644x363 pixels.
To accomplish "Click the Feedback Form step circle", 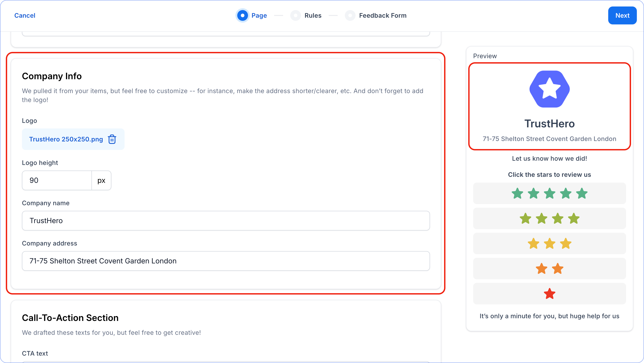I will click(350, 15).
